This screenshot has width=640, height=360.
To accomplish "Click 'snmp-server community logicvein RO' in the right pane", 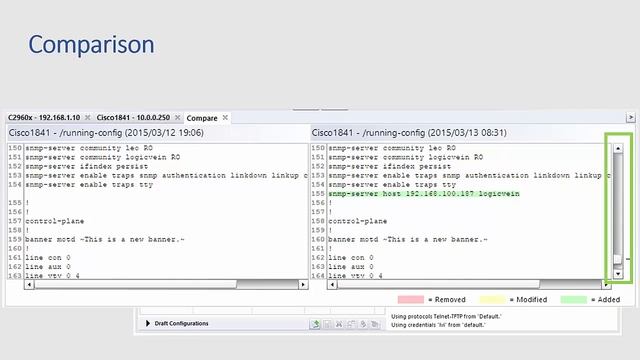I will [x=406, y=157].
